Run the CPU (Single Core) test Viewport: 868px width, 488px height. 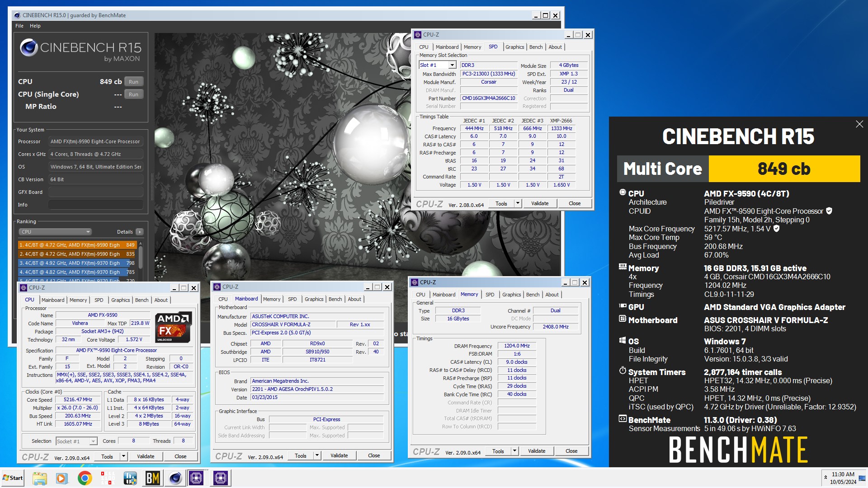click(133, 94)
